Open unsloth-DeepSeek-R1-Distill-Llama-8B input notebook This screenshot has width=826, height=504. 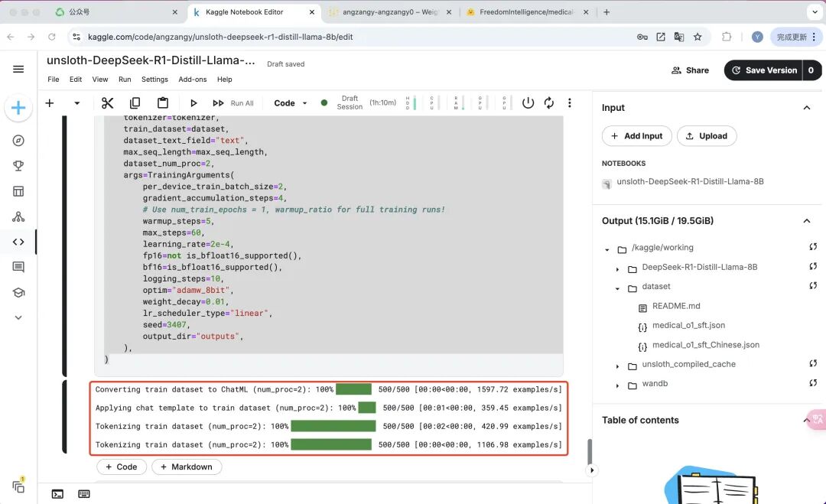(690, 182)
